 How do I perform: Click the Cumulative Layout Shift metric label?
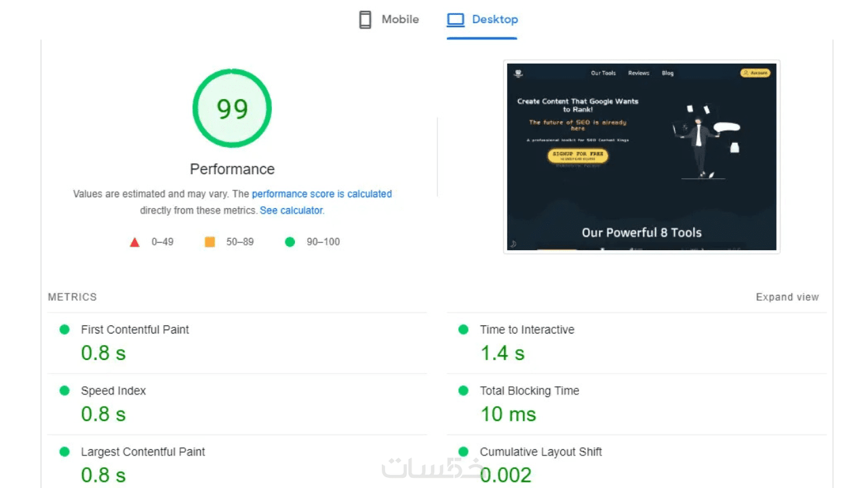tap(541, 451)
